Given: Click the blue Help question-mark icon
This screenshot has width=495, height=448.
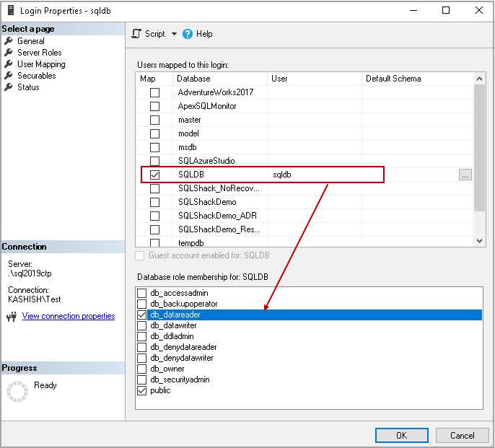Looking at the screenshot, I should point(188,34).
